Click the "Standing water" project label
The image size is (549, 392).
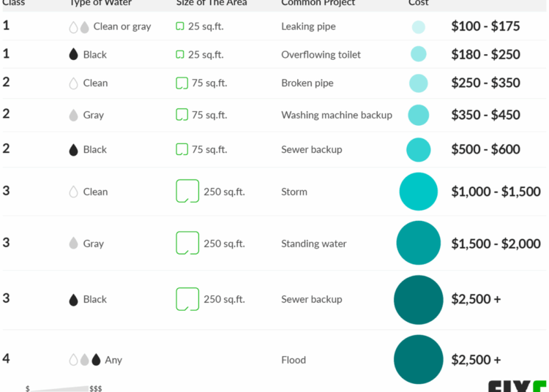(x=314, y=244)
